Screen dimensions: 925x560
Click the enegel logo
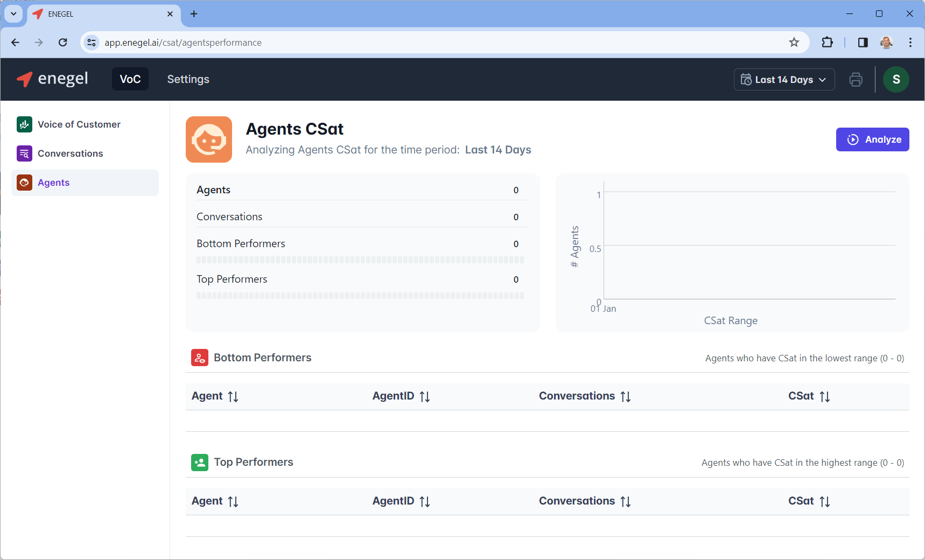(53, 79)
